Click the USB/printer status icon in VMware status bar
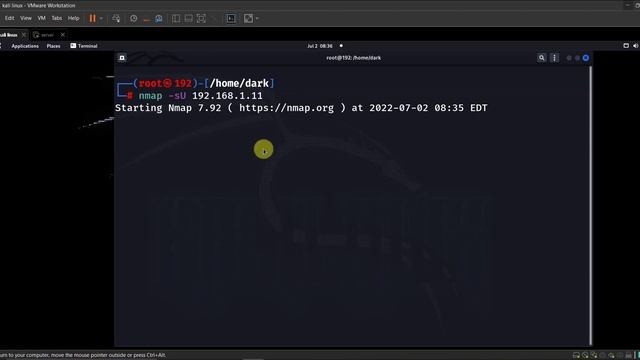The height and width of the screenshot is (360, 640). click(602, 356)
